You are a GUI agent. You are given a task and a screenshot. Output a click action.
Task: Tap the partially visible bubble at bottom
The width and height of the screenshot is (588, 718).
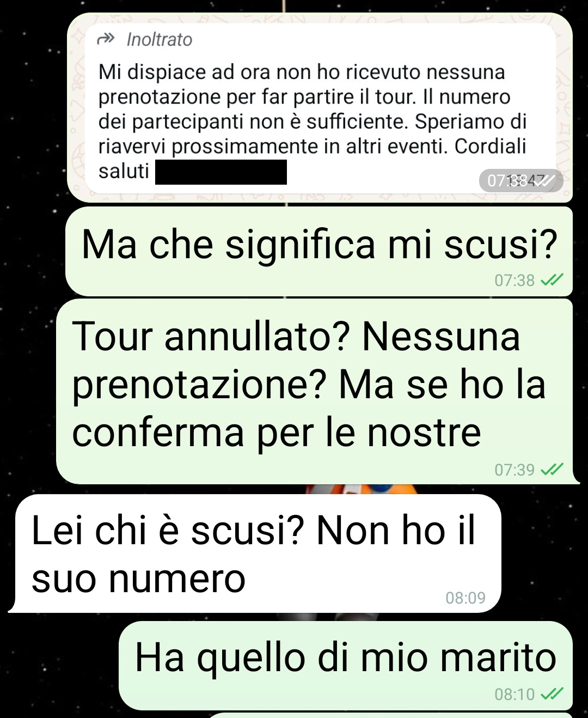389,715
